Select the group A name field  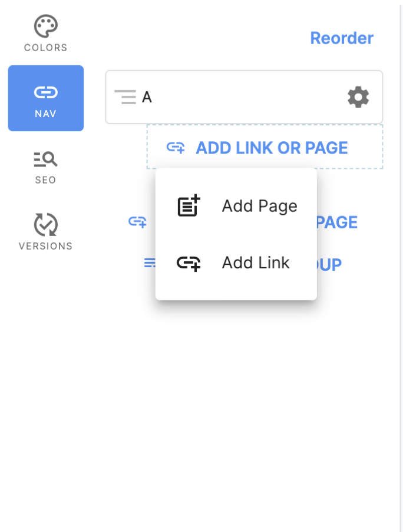click(244, 97)
